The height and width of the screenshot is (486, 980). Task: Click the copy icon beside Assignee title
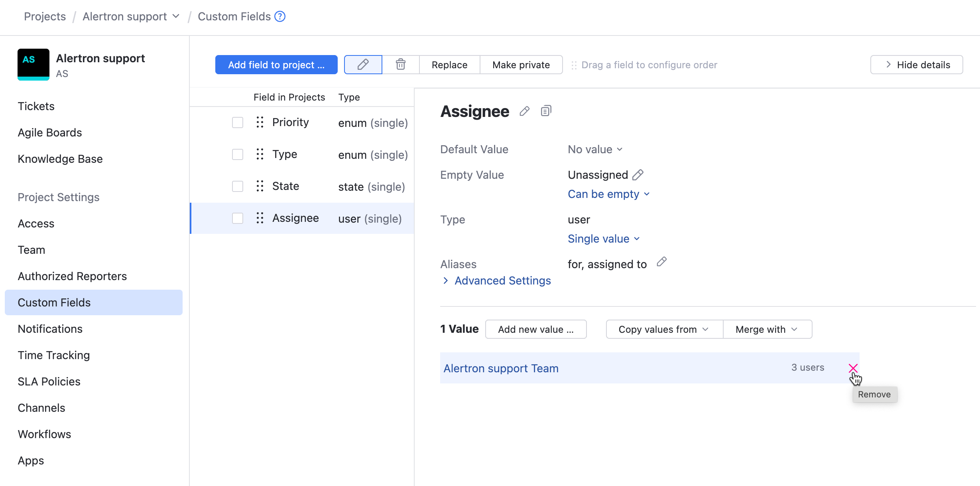tap(545, 111)
